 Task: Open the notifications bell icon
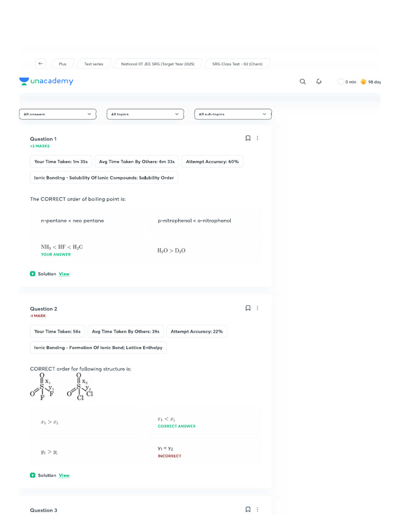coord(319,82)
